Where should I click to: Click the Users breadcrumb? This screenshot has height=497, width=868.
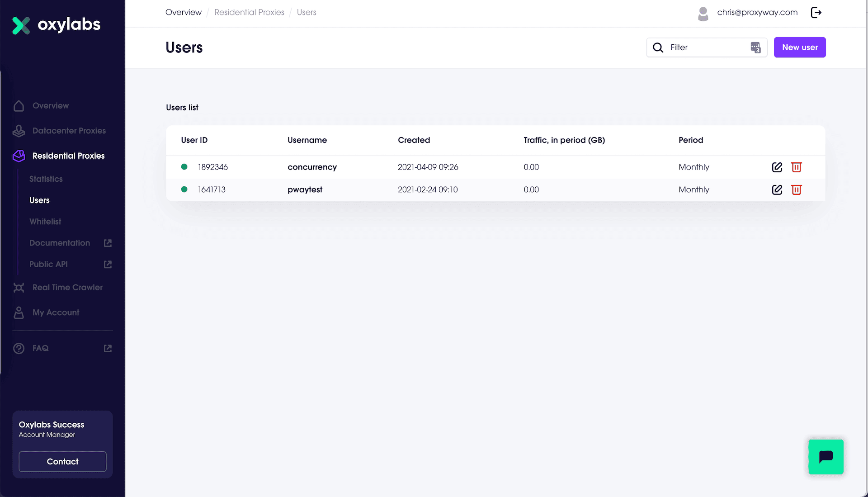click(x=307, y=13)
